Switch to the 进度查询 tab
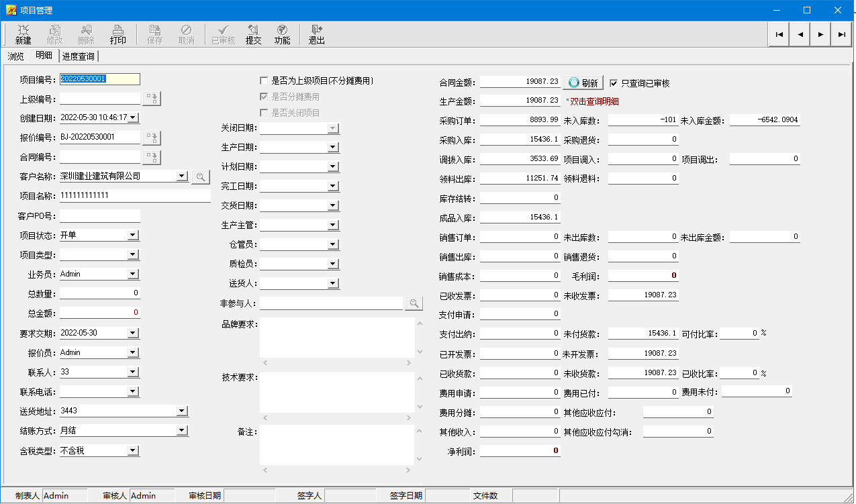Screen dimensions: 856x504 click(x=79, y=56)
